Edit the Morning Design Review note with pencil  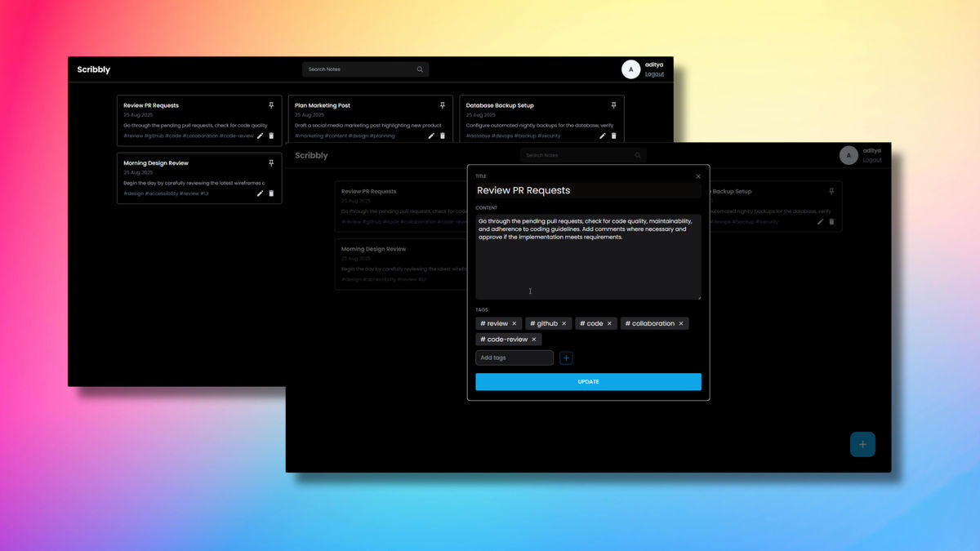[x=260, y=193]
